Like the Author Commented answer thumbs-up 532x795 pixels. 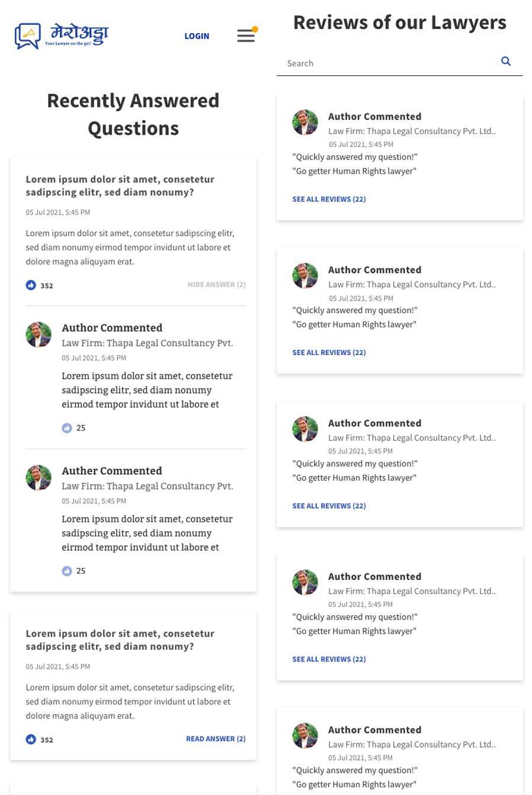pos(67,428)
